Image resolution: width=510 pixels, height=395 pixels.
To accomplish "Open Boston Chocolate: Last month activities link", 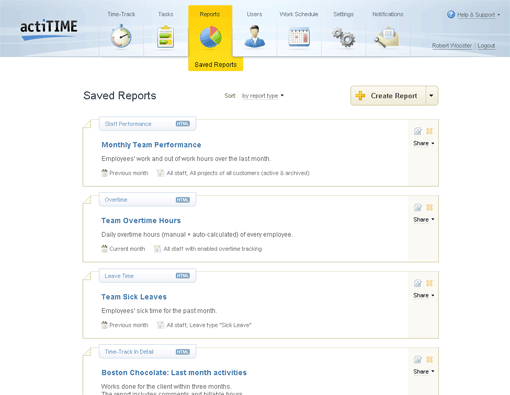I will pos(174,373).
